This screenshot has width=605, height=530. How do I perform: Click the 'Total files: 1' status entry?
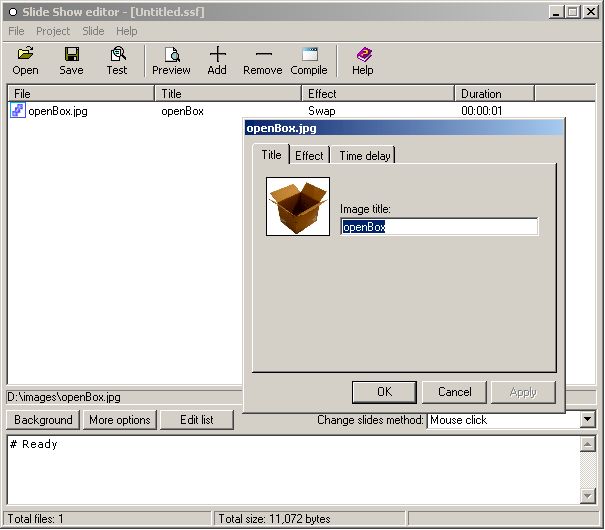tap(35, 519)
